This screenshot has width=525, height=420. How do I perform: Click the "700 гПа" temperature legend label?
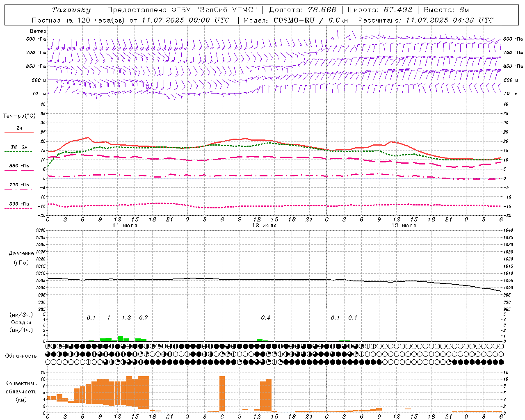pos(19,185)
